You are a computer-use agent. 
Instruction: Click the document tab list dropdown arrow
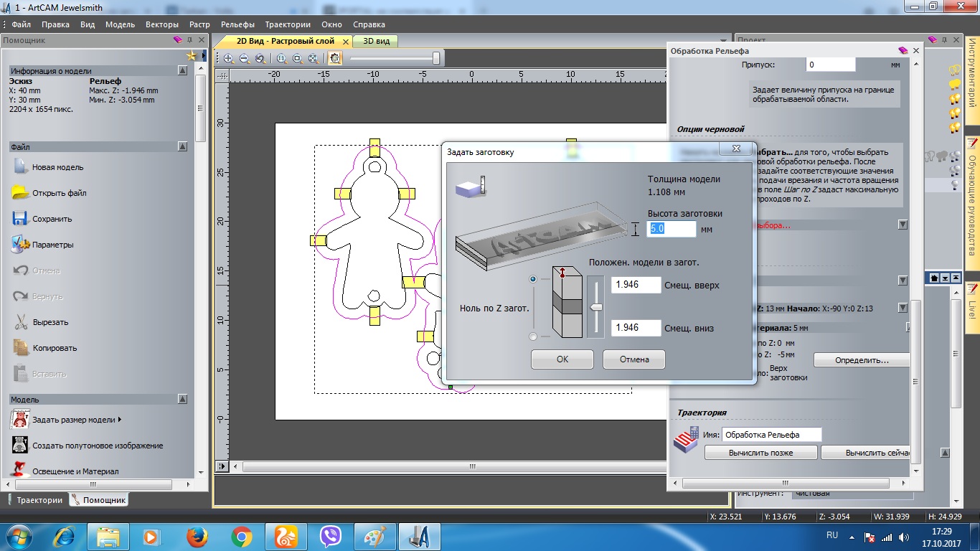(x=723, y=41)
